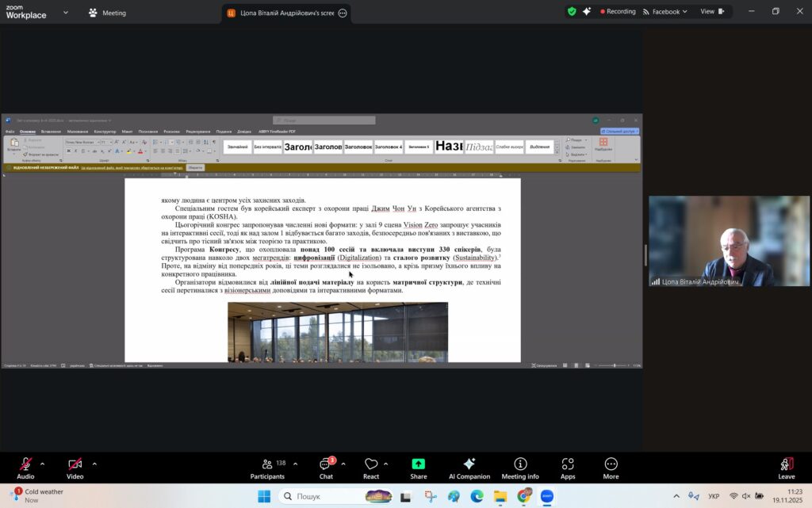Image resolution: width=812 pixels, height=508 pixels.
Task: Open the View dropdown
Action: (x=711, y=12)
